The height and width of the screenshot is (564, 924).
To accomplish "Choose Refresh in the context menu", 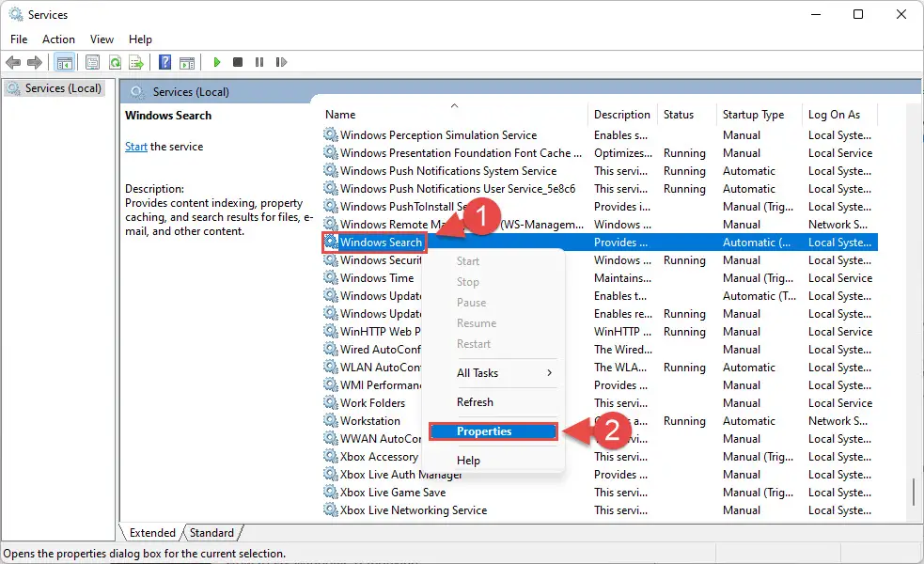I will click(475, 402).
